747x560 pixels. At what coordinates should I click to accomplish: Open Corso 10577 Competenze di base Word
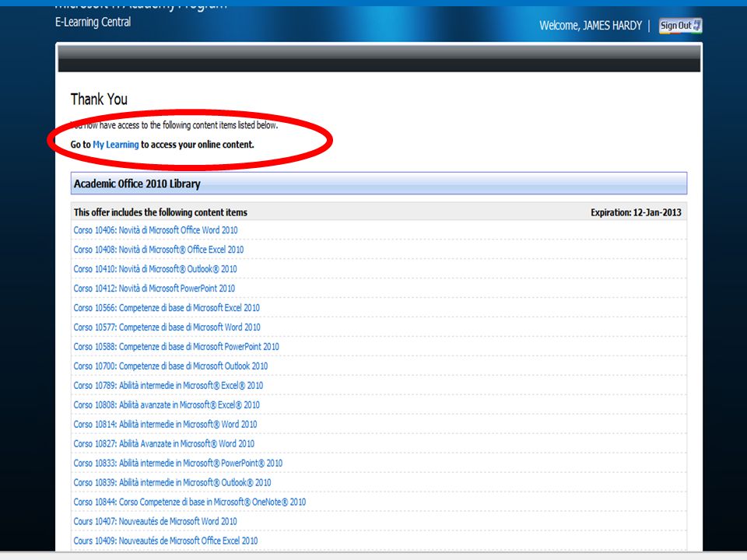(167, 327)
